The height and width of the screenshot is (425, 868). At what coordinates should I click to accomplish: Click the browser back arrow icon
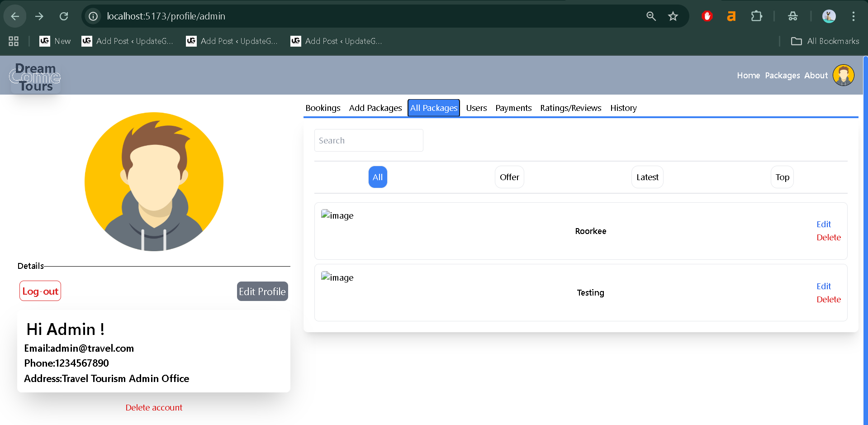(15, 16)
